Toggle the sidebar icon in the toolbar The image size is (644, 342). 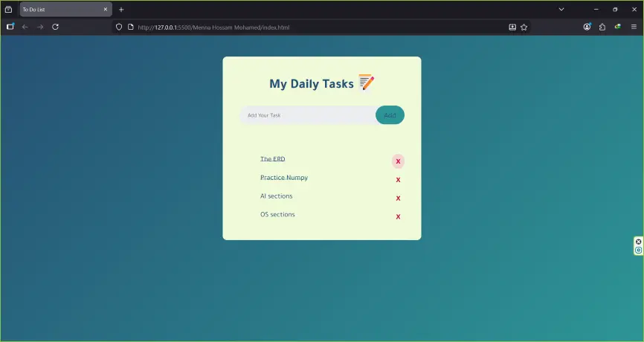[x=10, y=27]
